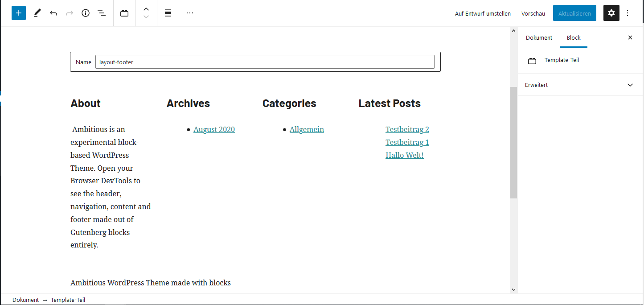The image size is (644, 305).
Task: Switch to the Dokument tab
Action: (539, 38)
